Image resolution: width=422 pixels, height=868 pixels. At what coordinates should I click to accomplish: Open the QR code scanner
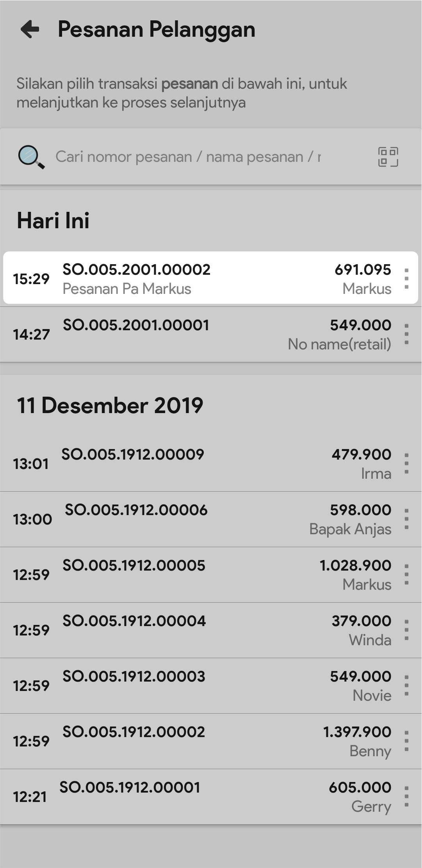(x=388, y=157)
